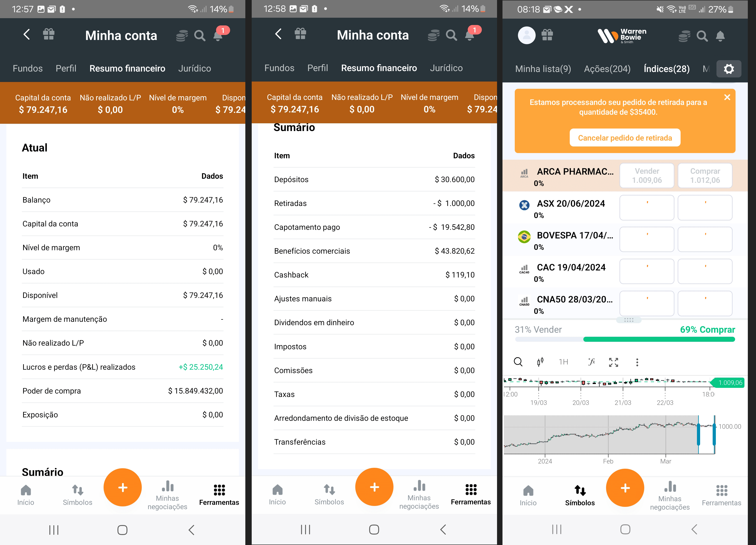Tap the notification bell in right screen
Viewport: 756px width, 545px height.
pyautogui.click(x=720, y=36)
